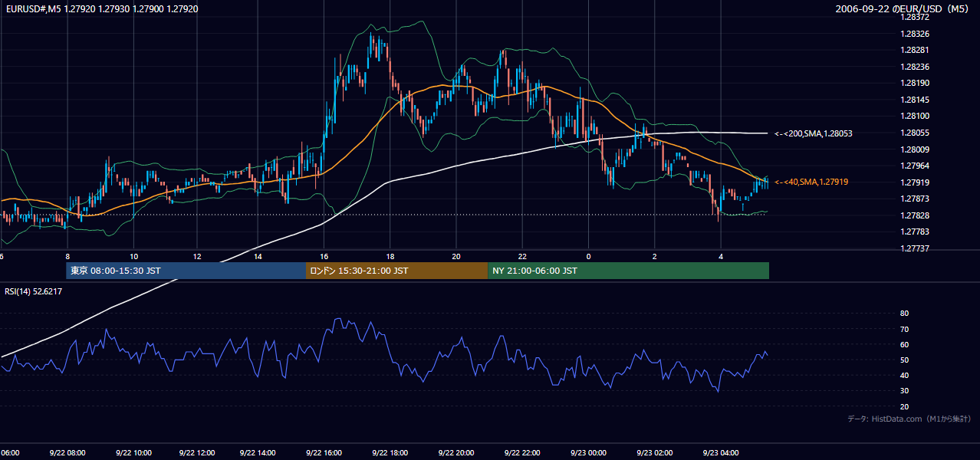Click the 9/23 04:00 date label
The width and height of the screenshot is (980, 460).
[x=720, y=453]
